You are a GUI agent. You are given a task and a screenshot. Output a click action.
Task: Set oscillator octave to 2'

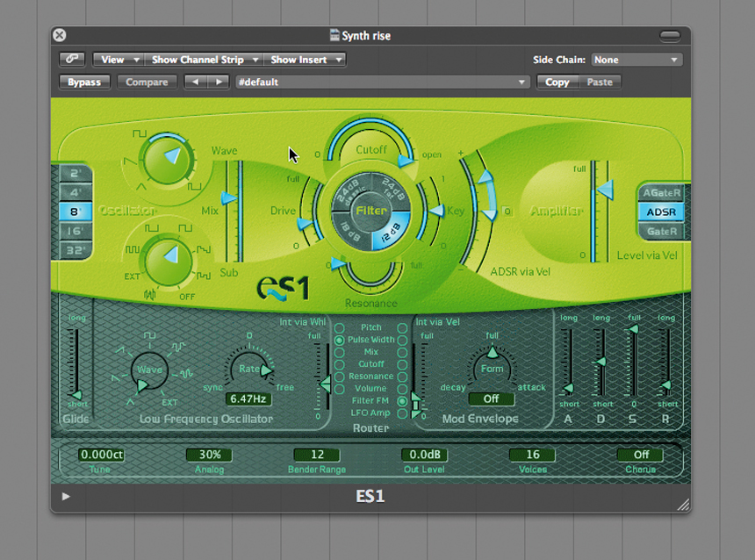pos(75,173)
